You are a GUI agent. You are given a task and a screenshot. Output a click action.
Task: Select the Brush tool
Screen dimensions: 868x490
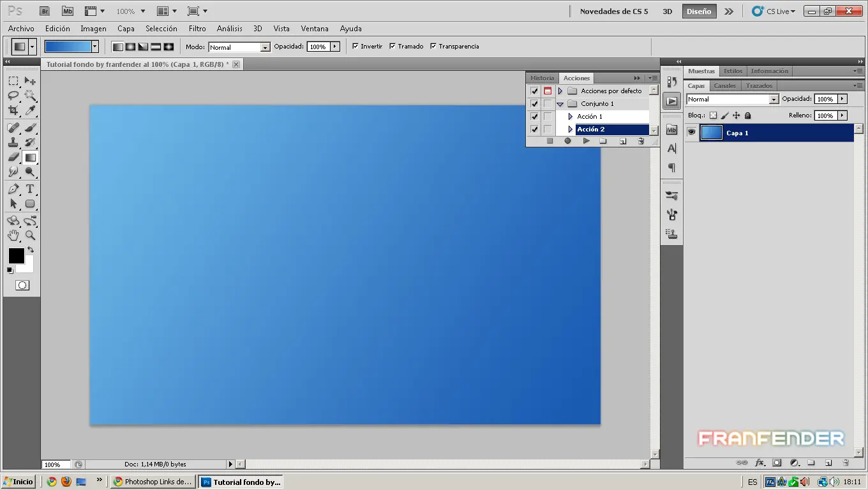30,128
